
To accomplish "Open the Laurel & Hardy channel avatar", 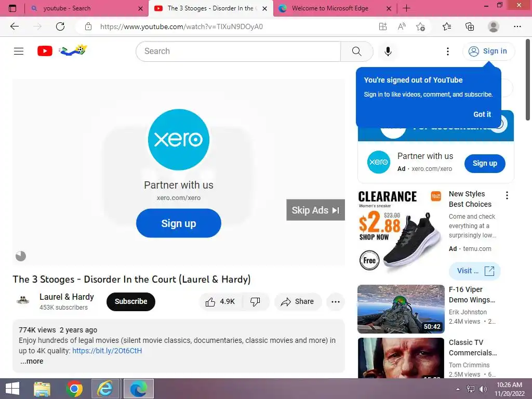I will [23, 300].
